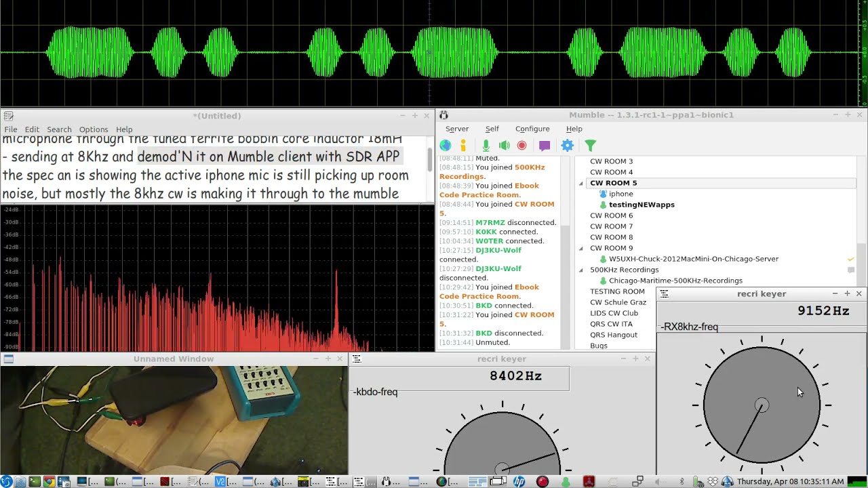Toggle mute with the green microphone icon

[x=486, y=145]
